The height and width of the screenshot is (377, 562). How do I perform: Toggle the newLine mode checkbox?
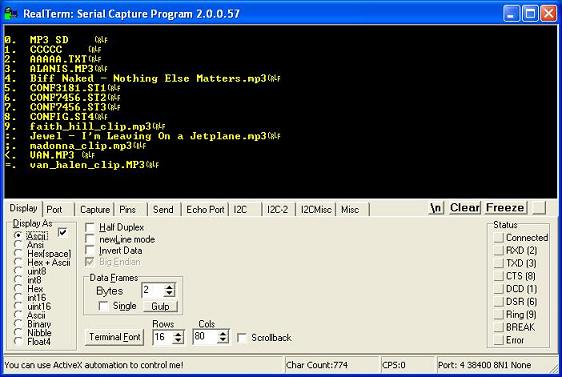pos(90,239)
